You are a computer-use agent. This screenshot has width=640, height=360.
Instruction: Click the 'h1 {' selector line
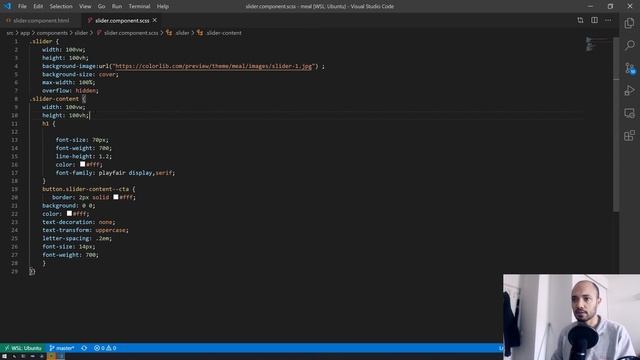49,124
